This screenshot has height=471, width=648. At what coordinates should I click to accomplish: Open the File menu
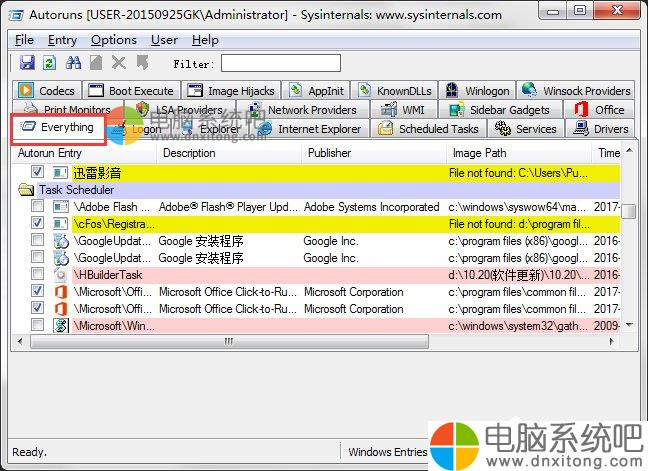(x=24, y=40)
